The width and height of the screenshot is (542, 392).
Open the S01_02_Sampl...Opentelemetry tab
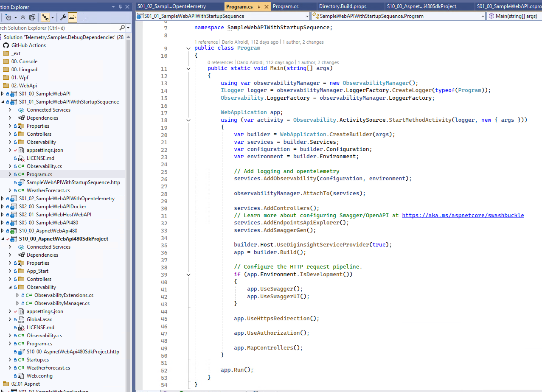171,6
